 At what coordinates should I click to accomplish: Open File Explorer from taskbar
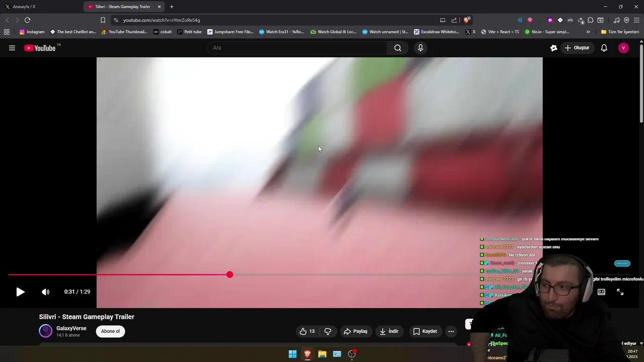322,354
